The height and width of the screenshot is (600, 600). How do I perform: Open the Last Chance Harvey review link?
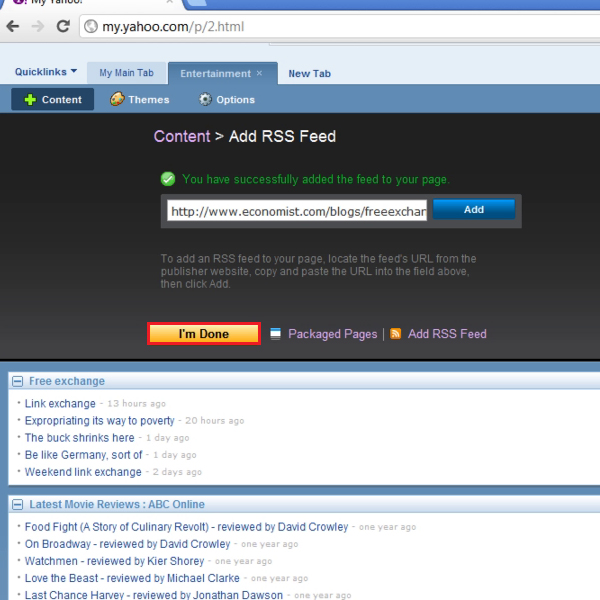pyautogui.click(x=154, y=595)
